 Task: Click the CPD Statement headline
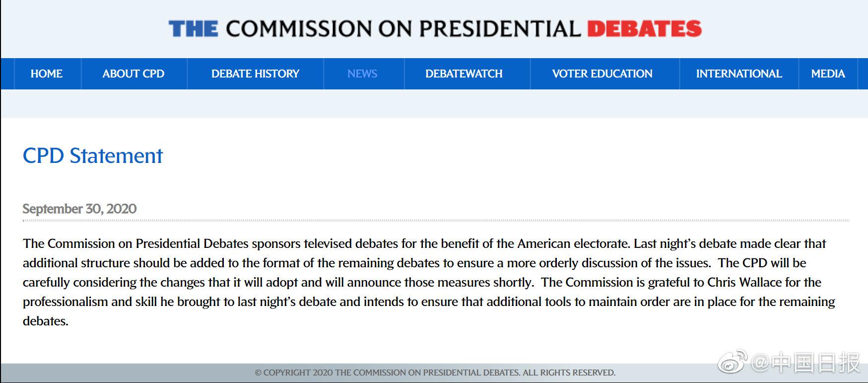click(93, 156)
